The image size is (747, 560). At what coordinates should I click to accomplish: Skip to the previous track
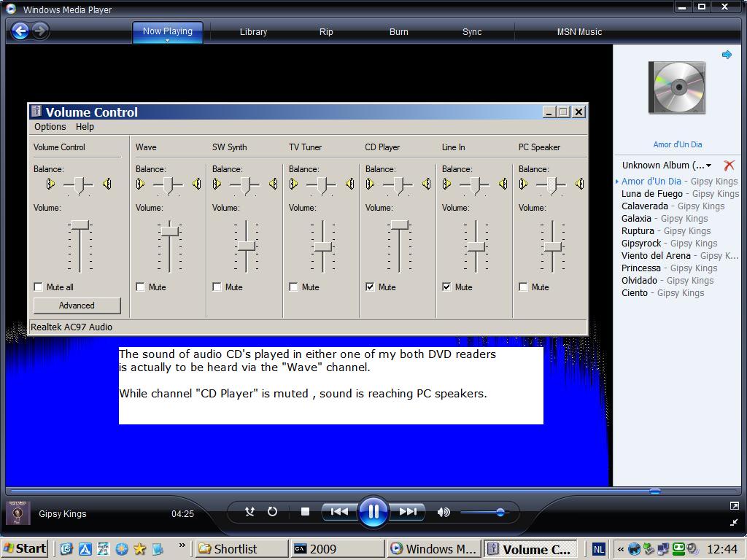pos(339,511)
